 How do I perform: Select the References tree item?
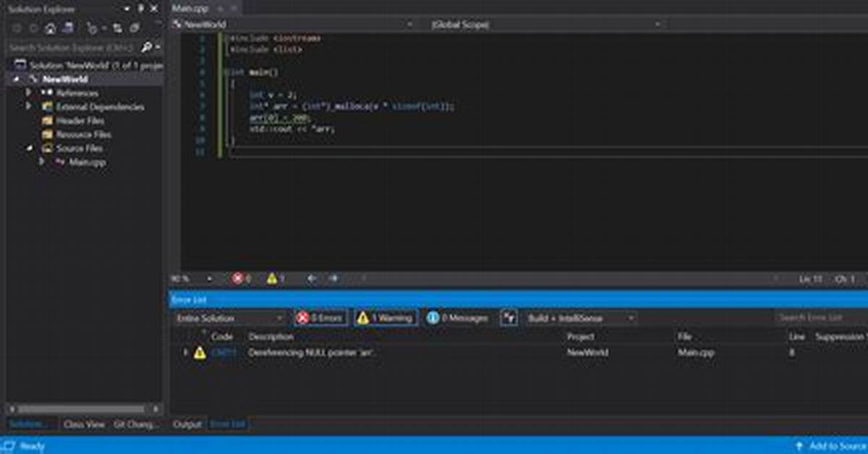click(77, 93)
